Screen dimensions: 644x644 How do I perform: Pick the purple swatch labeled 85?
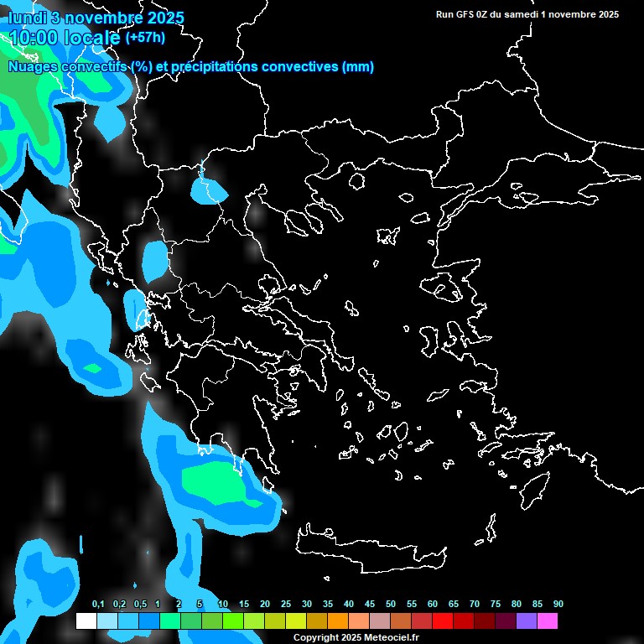[x=527, y=621]
